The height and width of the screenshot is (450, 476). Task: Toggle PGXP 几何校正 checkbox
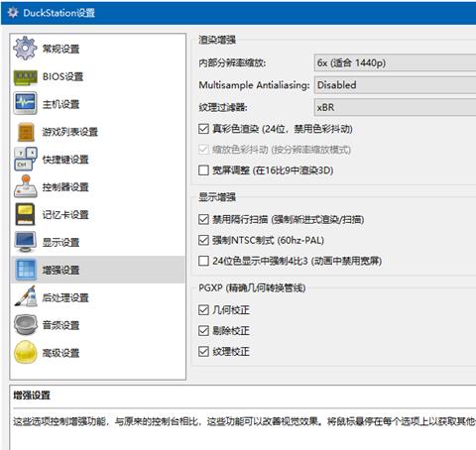[x=203, y=310]
